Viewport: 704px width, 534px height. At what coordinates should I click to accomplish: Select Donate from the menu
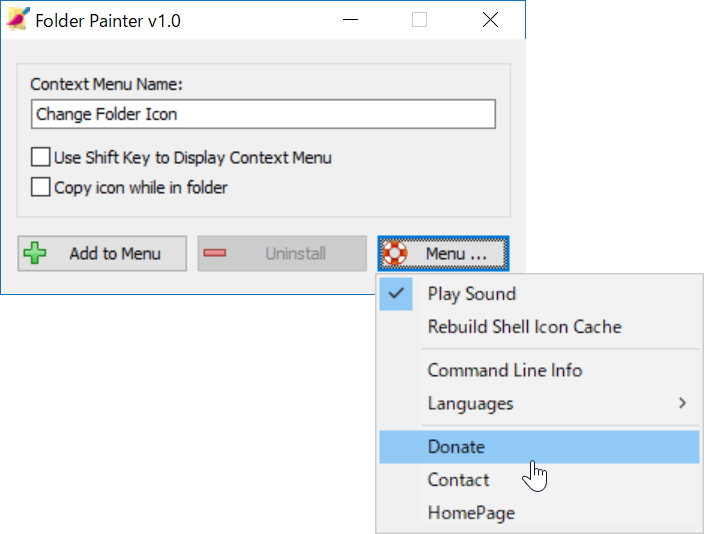pos(539,447)
